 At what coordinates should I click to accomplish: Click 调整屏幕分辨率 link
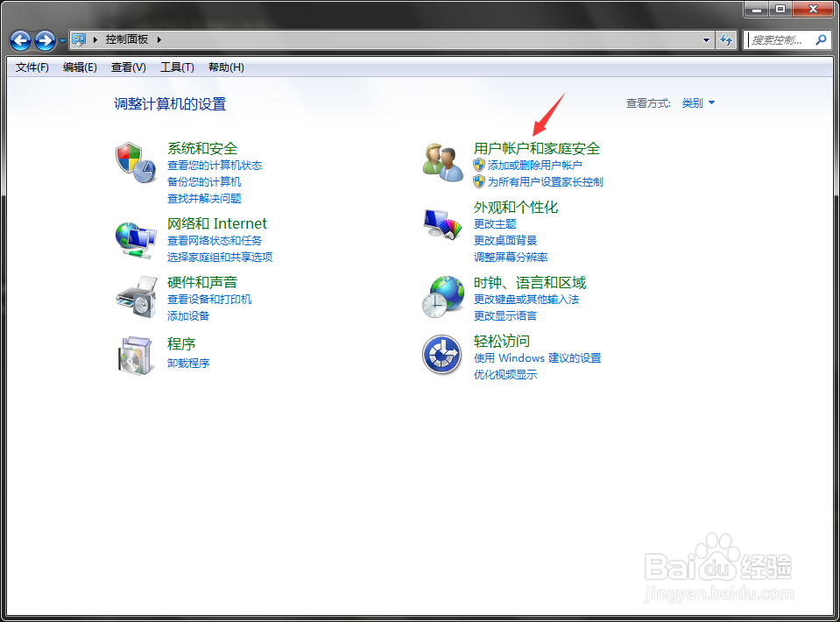click(x=511, y=258)
